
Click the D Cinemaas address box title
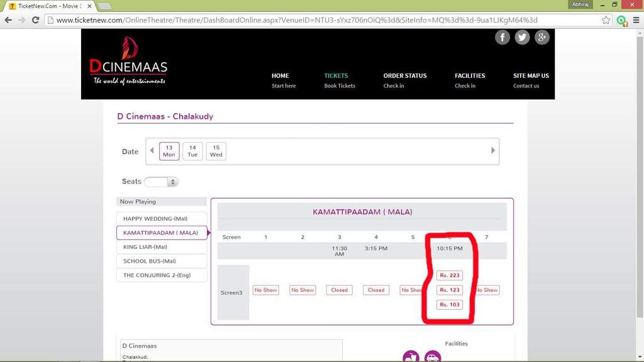pyautogui.click(x=140, y=346)
